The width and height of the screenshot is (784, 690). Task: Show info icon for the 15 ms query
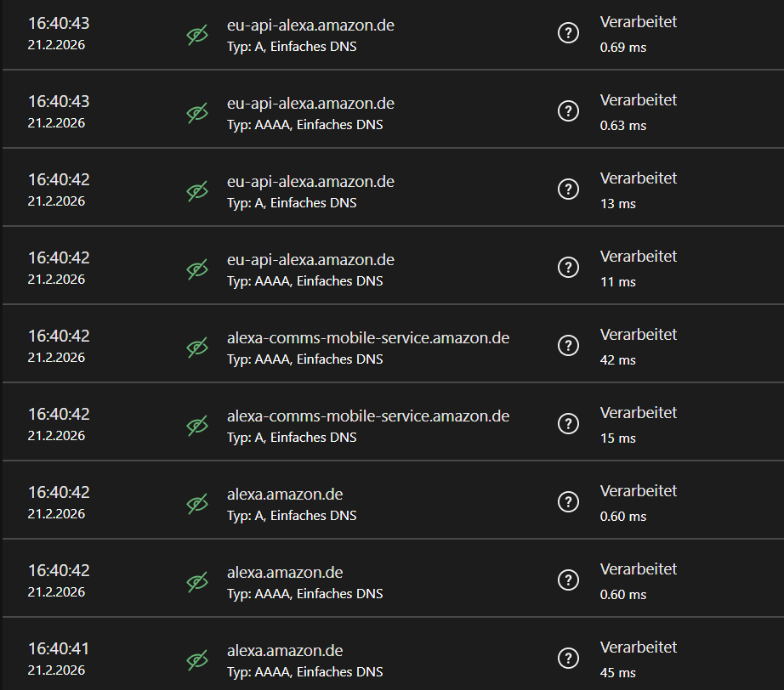tap(568, 424)
